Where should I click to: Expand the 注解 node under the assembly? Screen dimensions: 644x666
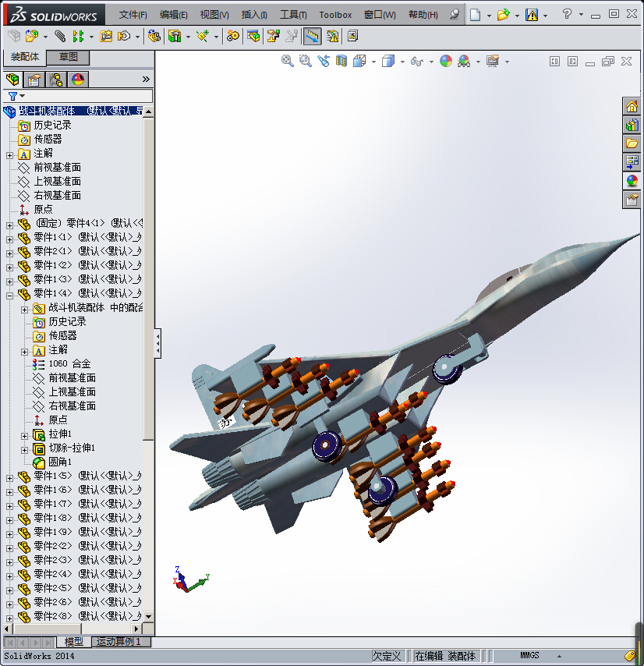click(x=9, y=155)
